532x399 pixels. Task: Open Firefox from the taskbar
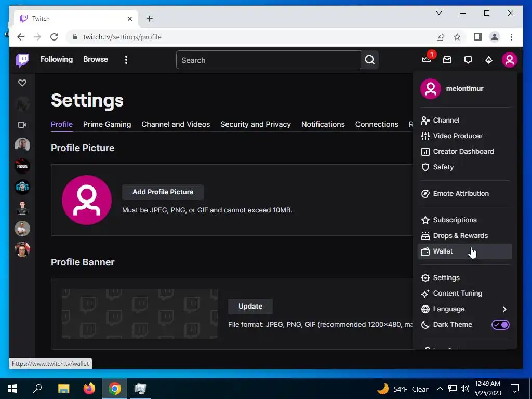coord(89,389)
